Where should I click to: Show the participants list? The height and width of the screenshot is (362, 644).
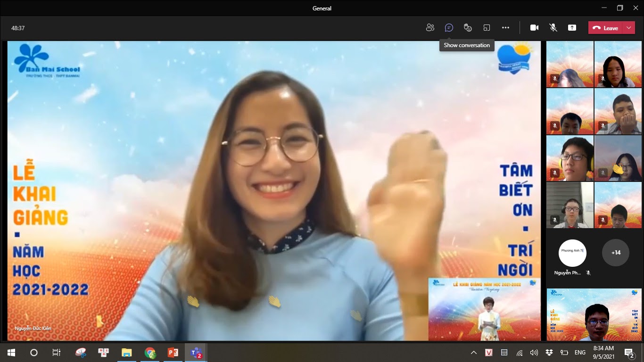point(430,28)
